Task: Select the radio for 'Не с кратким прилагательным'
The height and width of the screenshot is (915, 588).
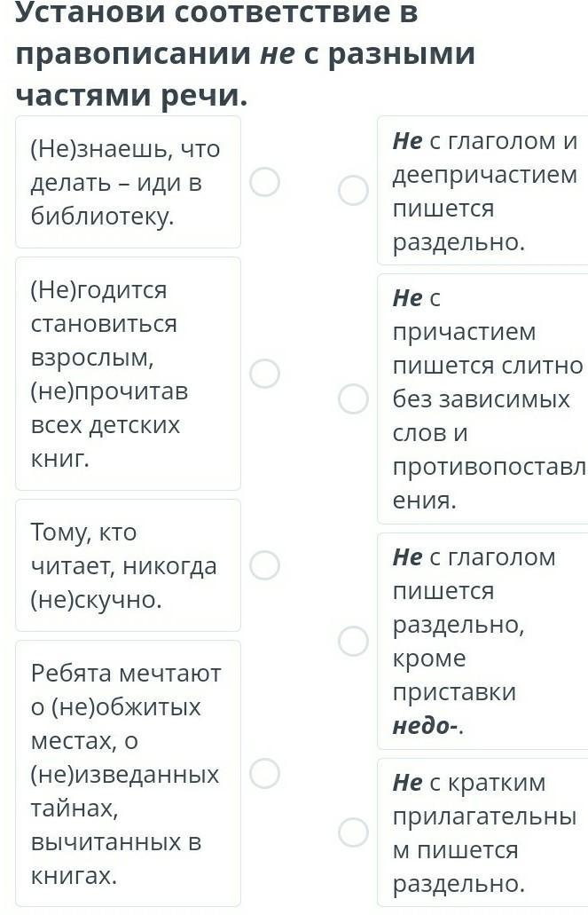Action: (x=354, y=832)
